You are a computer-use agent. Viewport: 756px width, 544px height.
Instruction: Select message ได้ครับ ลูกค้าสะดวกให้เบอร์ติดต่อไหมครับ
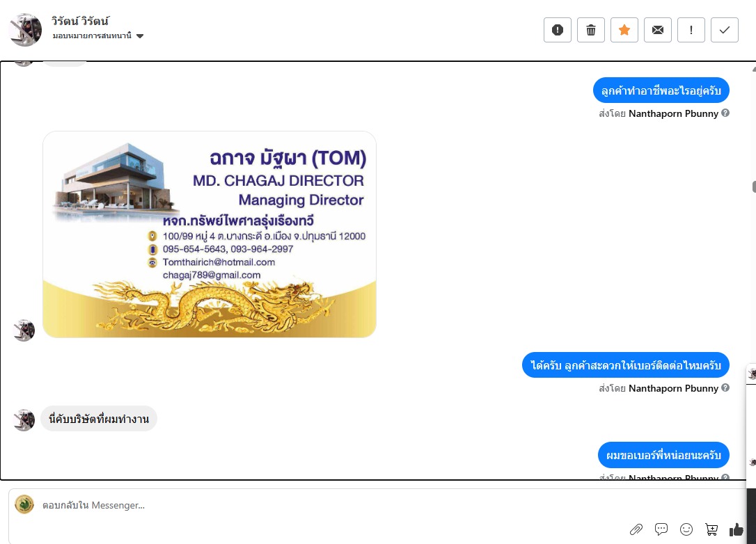pos(625,365)
